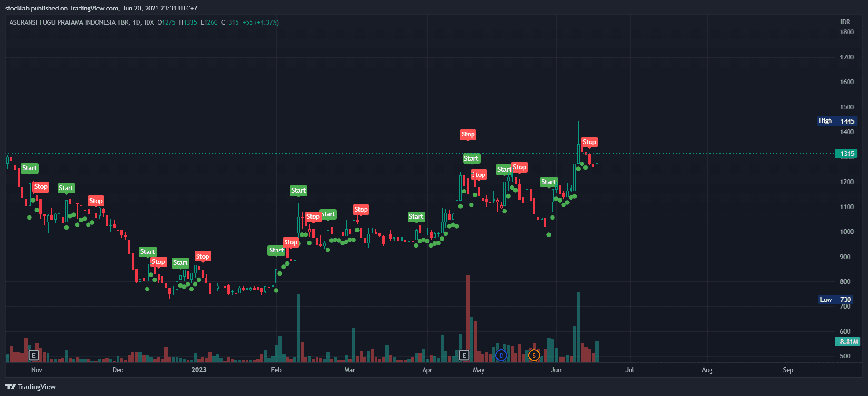The width and height of the screenshot is (868, 396).
Task: Click the TradingView logo at the bottom left
Action: tap(30, 386)
